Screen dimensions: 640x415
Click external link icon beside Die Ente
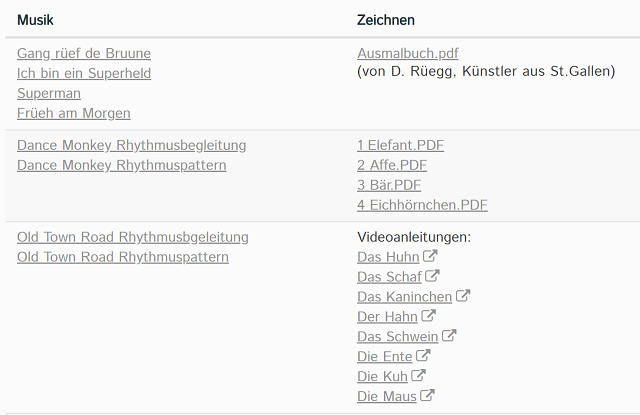pyautogui.click(x=423, y=355)
